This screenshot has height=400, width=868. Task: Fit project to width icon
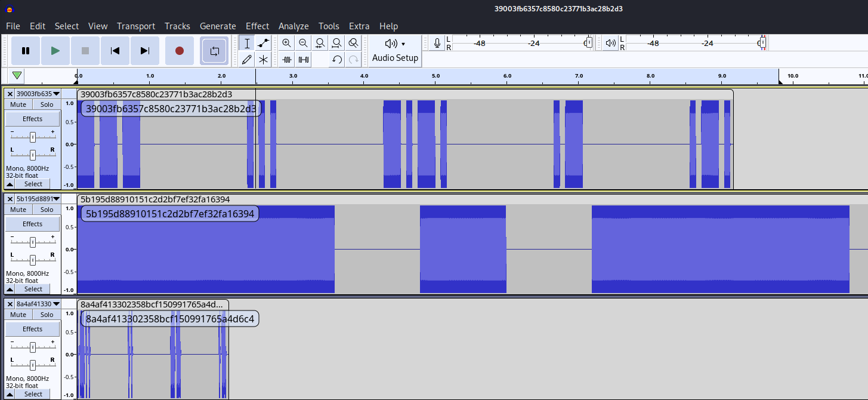[337, 43]
